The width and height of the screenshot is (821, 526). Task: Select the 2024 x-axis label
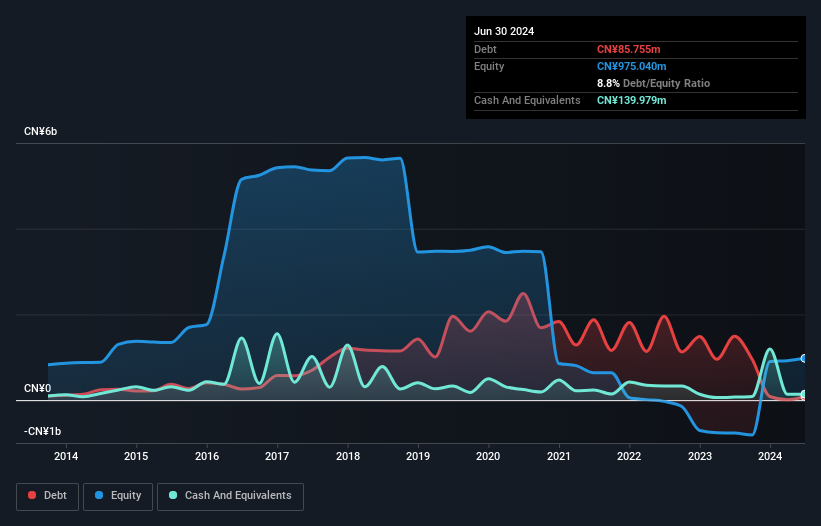pos(770,456)
